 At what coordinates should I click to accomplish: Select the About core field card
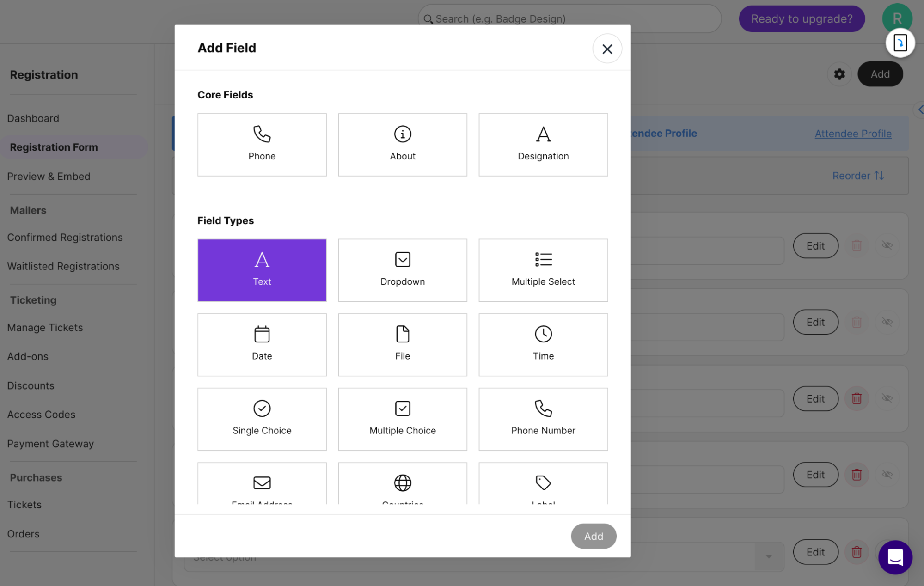(x=403, y=145)
